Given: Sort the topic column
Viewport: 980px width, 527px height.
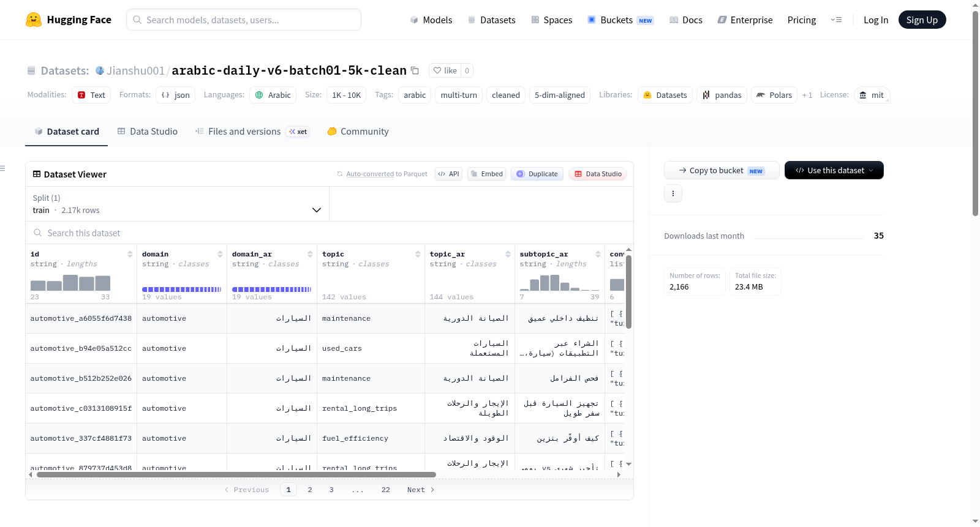Looking at the screenshot, I should pos(418,254).
